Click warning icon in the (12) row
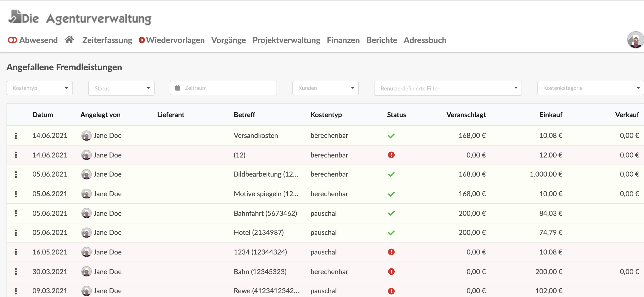The image size is (644, 297). coord(391,155)
